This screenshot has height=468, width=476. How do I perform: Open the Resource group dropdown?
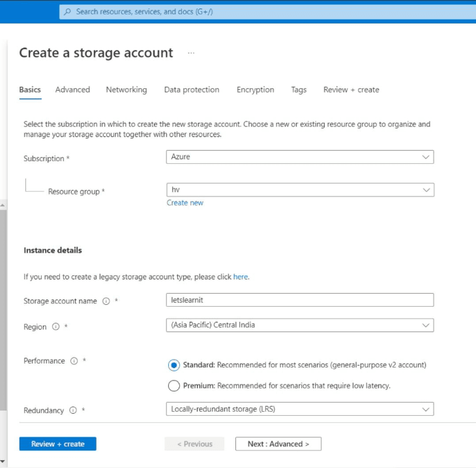point(300,190)
